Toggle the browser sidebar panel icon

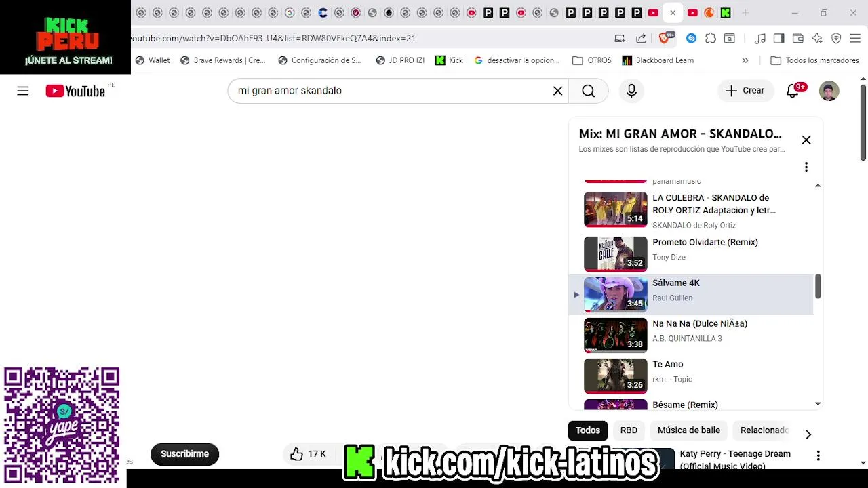tap(779, 38)
